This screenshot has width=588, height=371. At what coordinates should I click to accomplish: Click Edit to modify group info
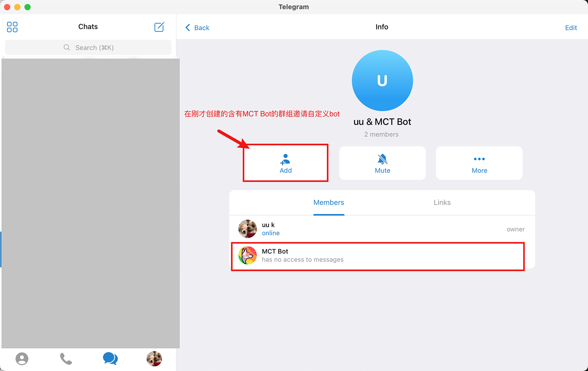pos(571,27)
